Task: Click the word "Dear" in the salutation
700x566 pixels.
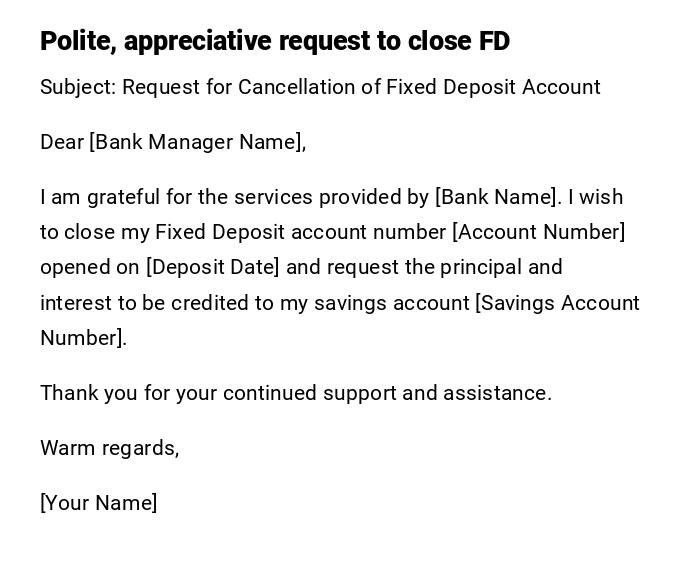Action: pyautogui.click(x=62, y=142)
